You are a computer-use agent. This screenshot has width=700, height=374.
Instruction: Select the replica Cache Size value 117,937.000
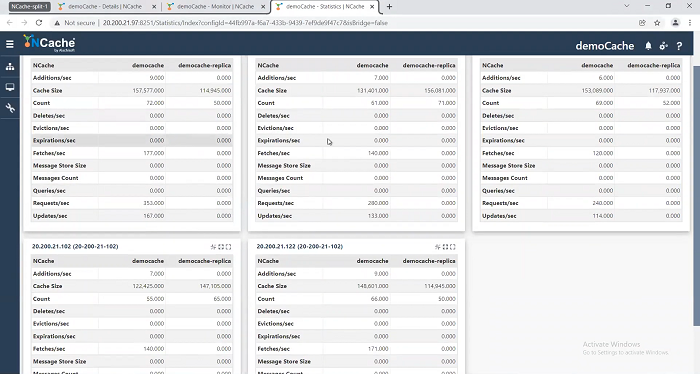(x=664, y=91)
